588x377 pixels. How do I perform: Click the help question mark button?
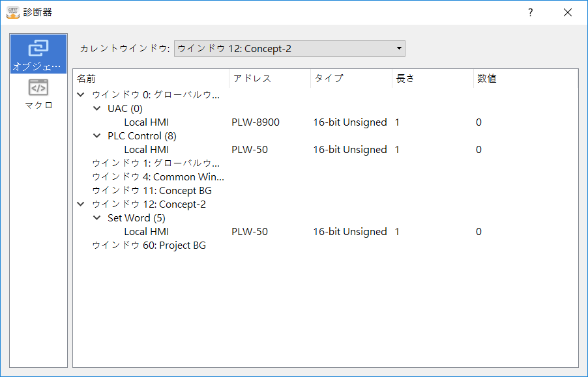[x=531, y=12]
